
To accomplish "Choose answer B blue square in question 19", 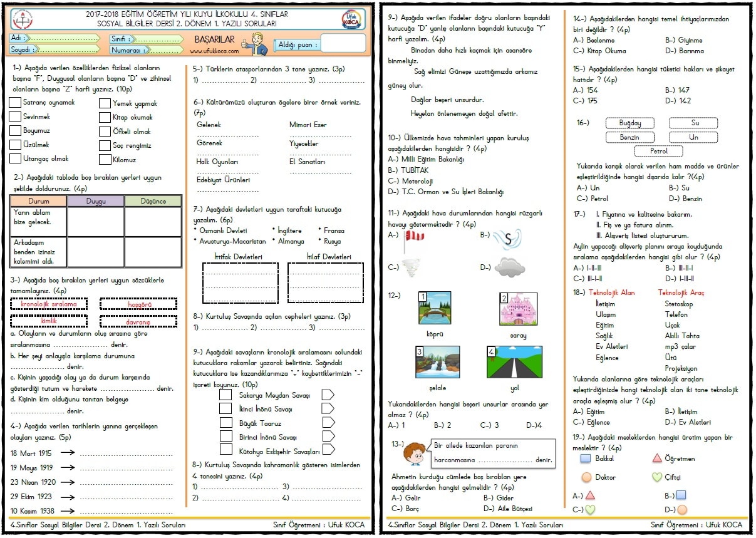I will point(681,495).
